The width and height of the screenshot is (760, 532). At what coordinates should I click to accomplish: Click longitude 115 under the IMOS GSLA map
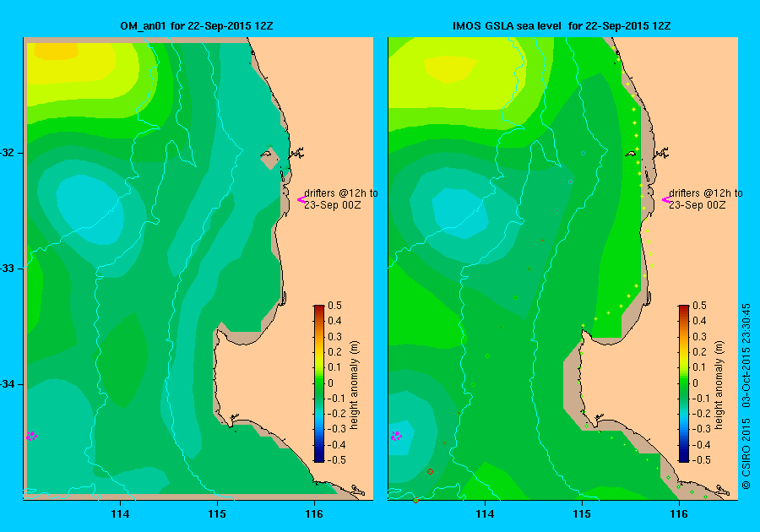[x=582, y=514]
